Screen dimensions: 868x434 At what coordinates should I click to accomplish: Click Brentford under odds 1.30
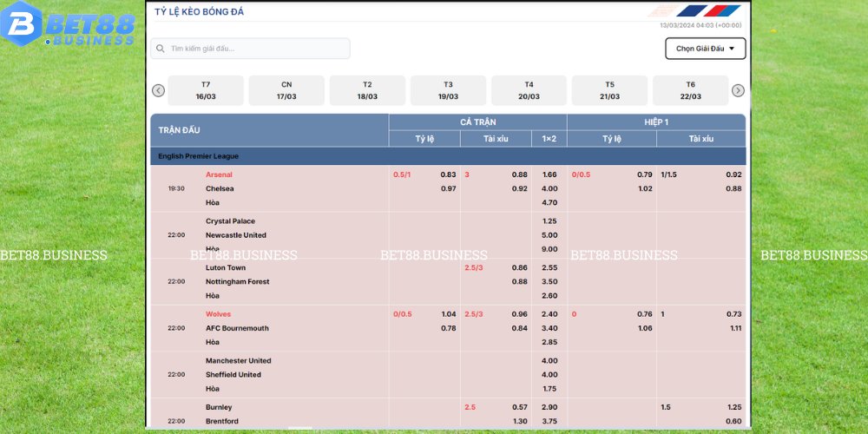pos(519,421)
